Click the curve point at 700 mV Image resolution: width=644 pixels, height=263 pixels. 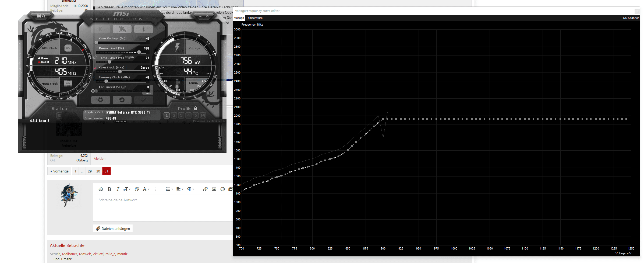(x=242, y=191)
